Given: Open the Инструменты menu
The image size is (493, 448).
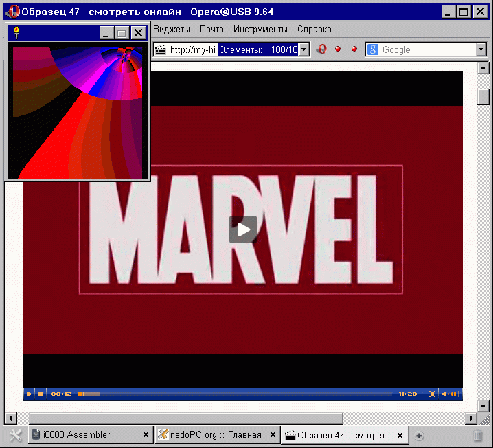Looking at the screenshot, I should point(260,30).
